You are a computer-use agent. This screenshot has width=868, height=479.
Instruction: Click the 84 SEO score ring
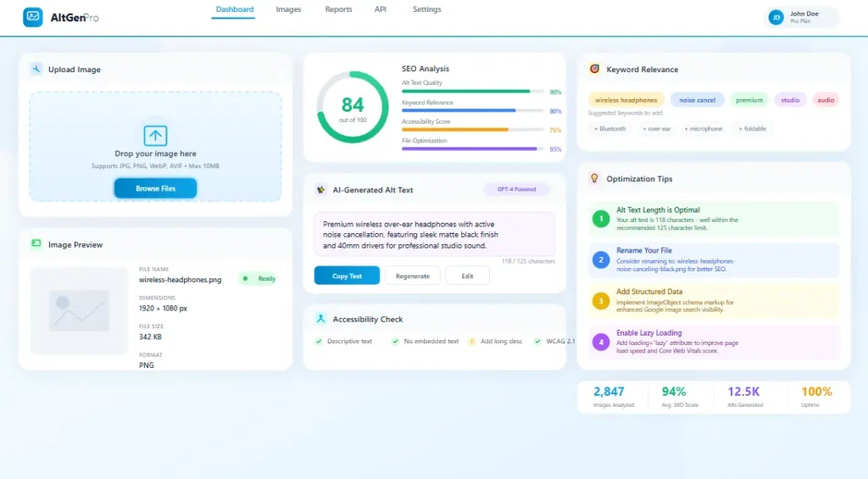coord(353,107)
